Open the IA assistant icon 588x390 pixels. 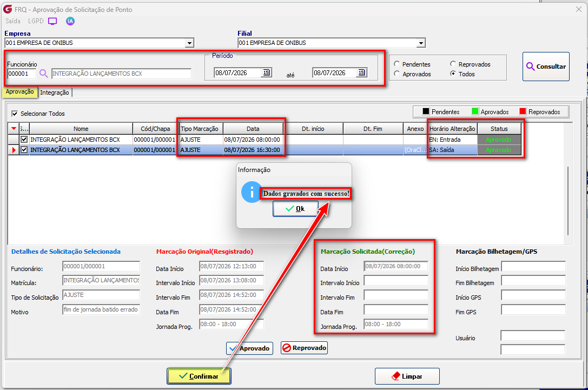tap(70, 21)
